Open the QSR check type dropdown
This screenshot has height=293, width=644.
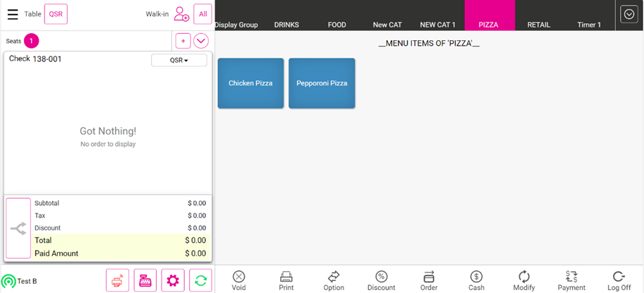tap(179, 61)
